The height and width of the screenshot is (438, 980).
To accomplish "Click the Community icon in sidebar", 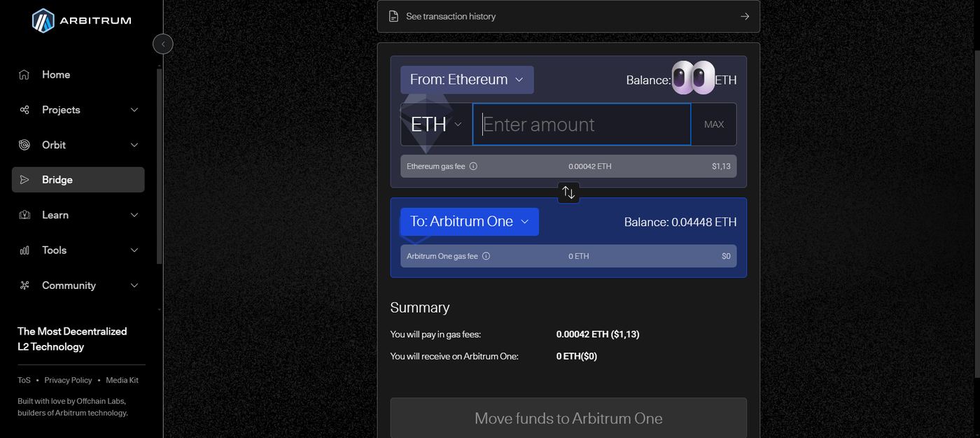I will (x=24, y=285).
